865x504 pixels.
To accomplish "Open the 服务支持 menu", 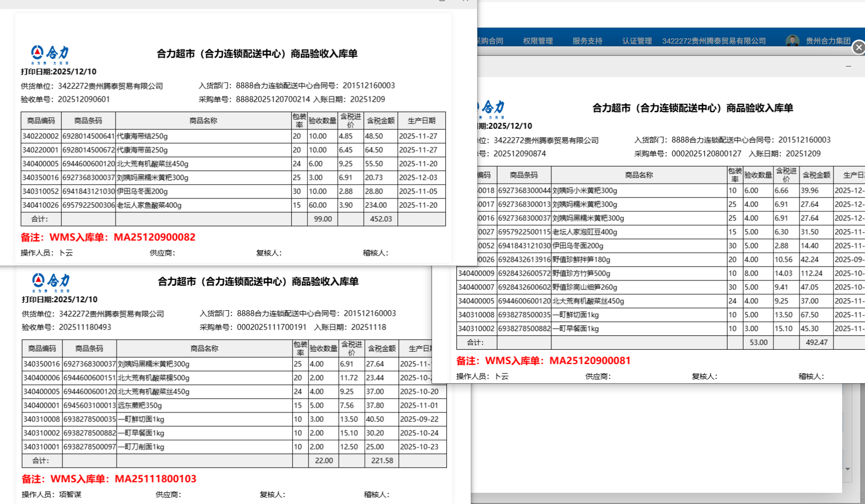I will [x=587, y=41].
